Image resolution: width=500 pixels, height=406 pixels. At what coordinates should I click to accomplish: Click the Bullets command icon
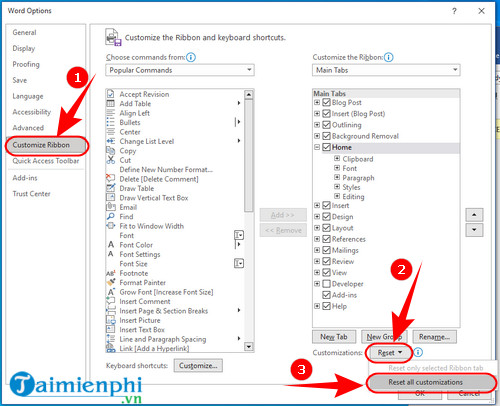[x=110, y=122]
